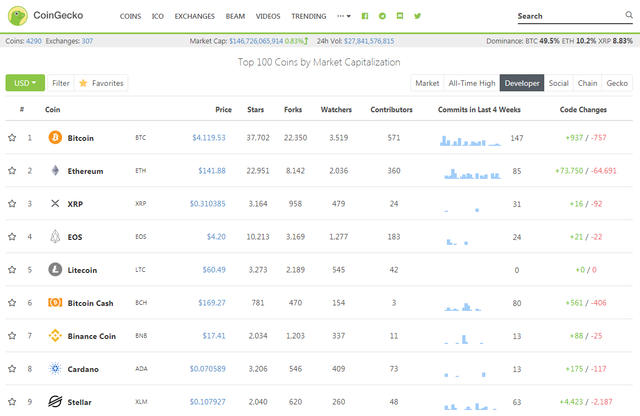Open the Filter options
640x416 pixels.
61,83
